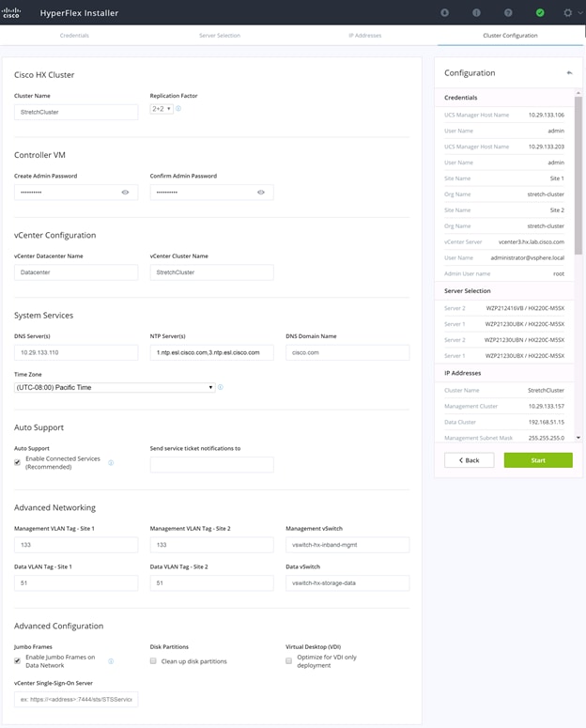Click Send service ticket notifications field
The width and height of the screenshot is (586, 728).
point(211,465)
